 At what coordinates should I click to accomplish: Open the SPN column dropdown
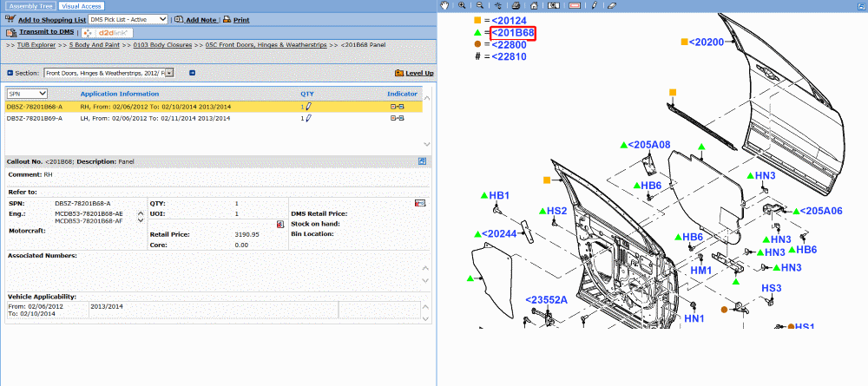[x=27, y=94]
